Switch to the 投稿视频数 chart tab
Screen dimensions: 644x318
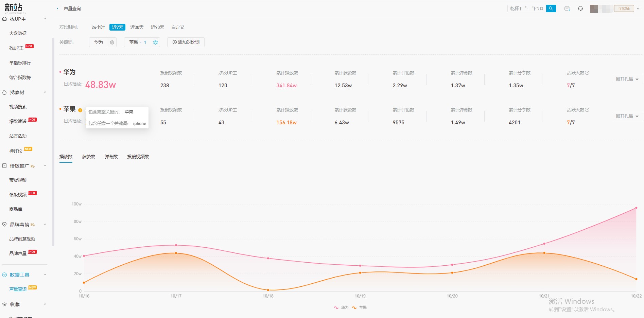(138, 157)
